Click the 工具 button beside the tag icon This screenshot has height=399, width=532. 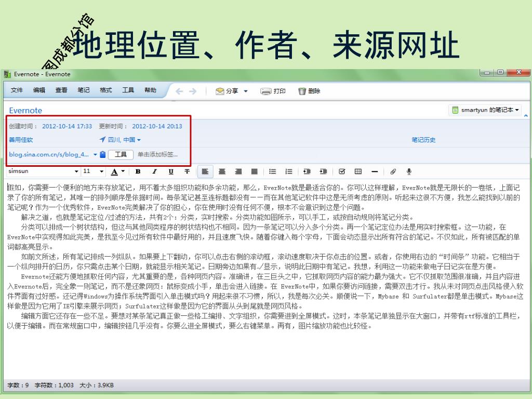[x=121, y=155]
